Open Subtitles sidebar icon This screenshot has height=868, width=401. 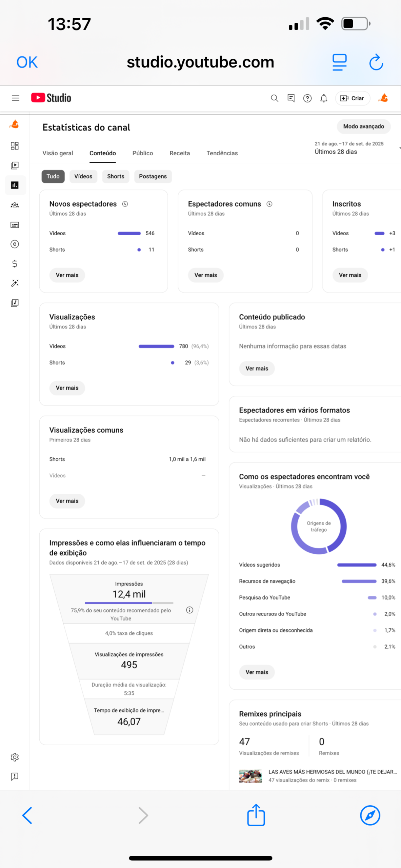click(15, 224)
